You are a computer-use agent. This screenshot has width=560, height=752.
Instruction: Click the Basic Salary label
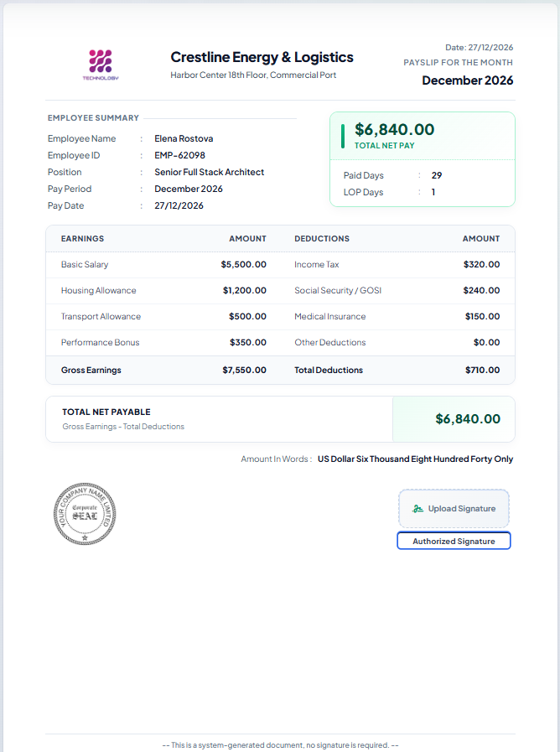[x=85, y=264]
